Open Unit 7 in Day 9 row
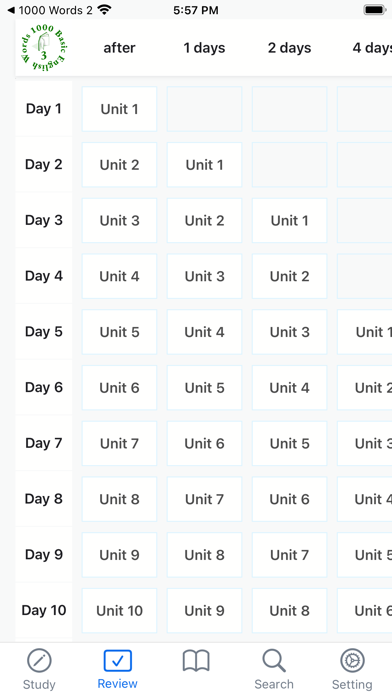 [289, 555]
